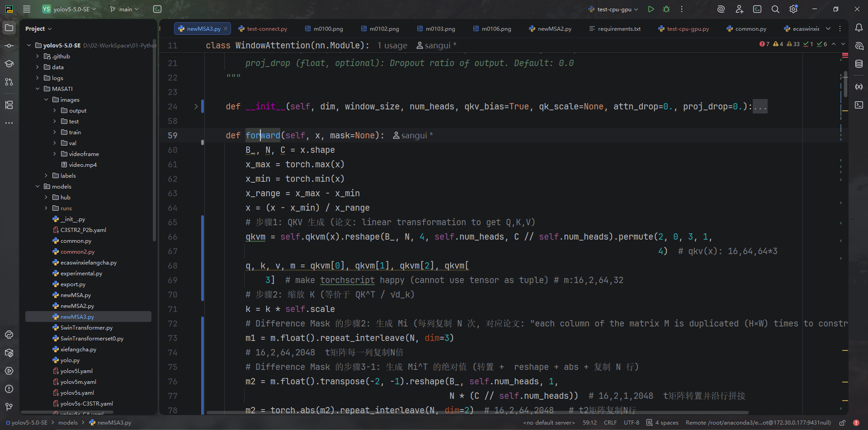
Task: Switch to the common.py tab
Action: tap(750, 29)
